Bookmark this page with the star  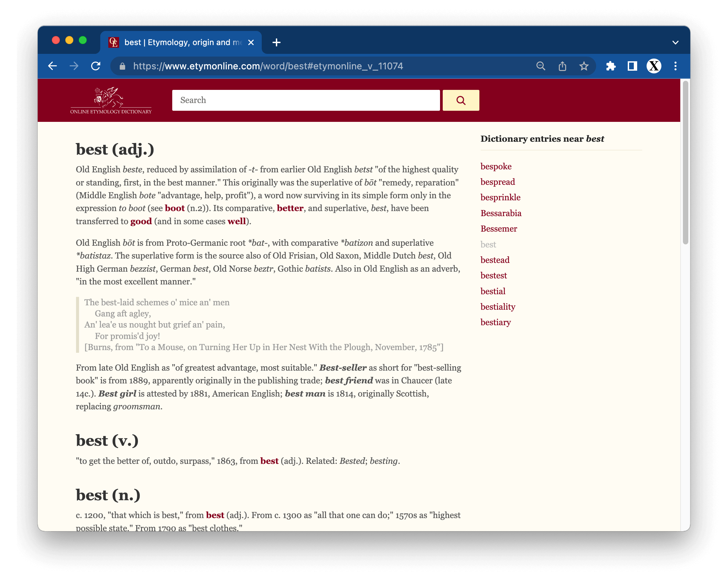584,66
